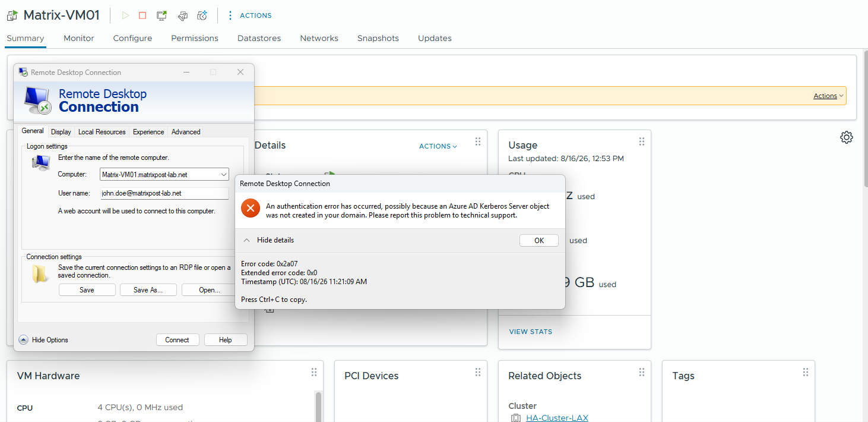Open the Local Resources tab
This screenshot has height=422, width=868.
click(x=102, y=132)
